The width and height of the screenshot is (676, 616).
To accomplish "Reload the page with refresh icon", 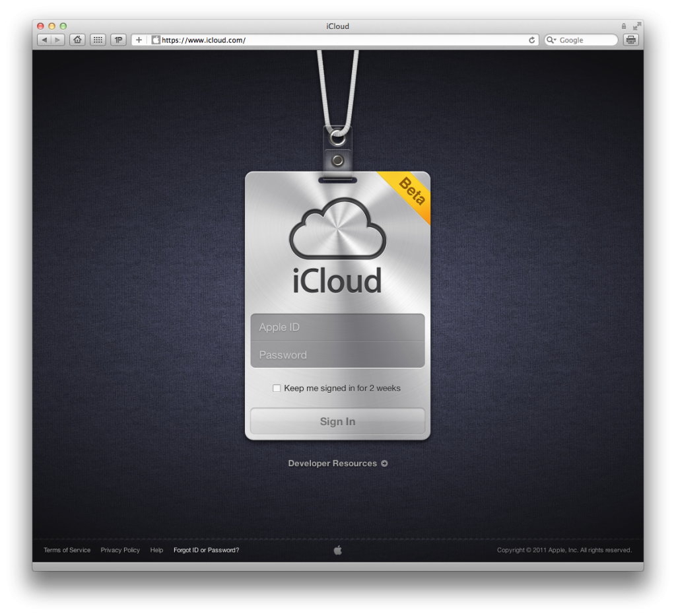I will 531,40.
